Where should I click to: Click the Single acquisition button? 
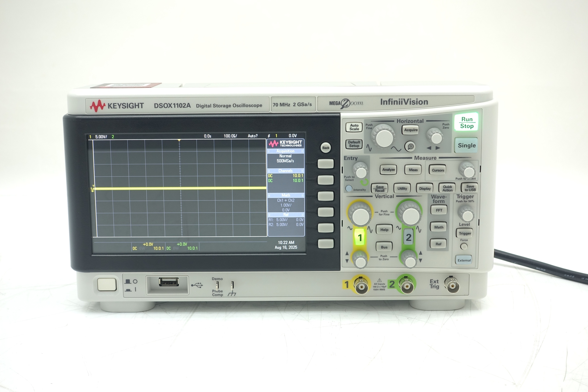(x=467, y=145)
